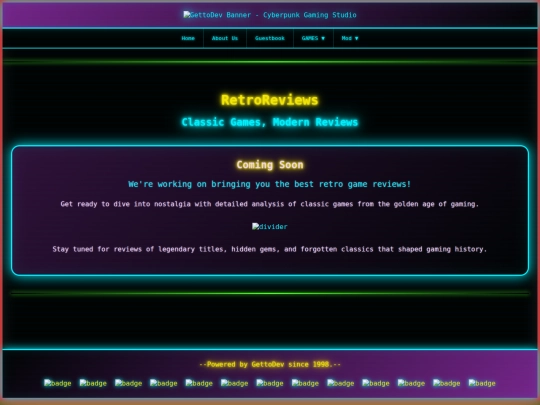Image resolution: width=540 pixels, height=405 pixels.
Task: Expand the Mod dropdown menu
Action: pos(350,38)
